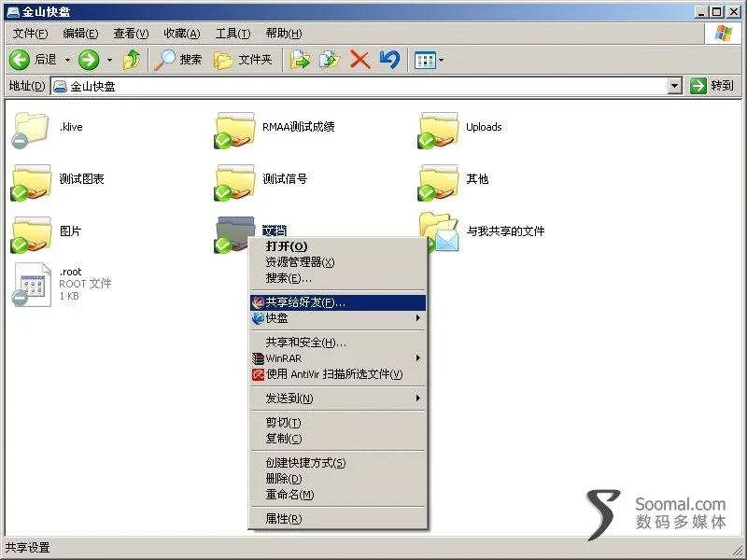Image resolution: width=747 pixels, height=560 pixels.
Task: Expand the 发送到(N) submenu entry
Action: point(338,399)
